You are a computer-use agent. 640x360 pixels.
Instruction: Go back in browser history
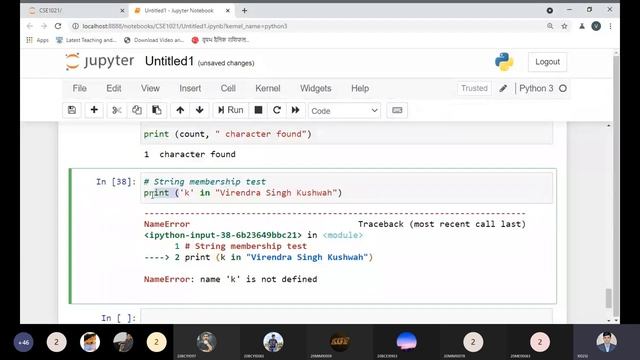point(29,26)
